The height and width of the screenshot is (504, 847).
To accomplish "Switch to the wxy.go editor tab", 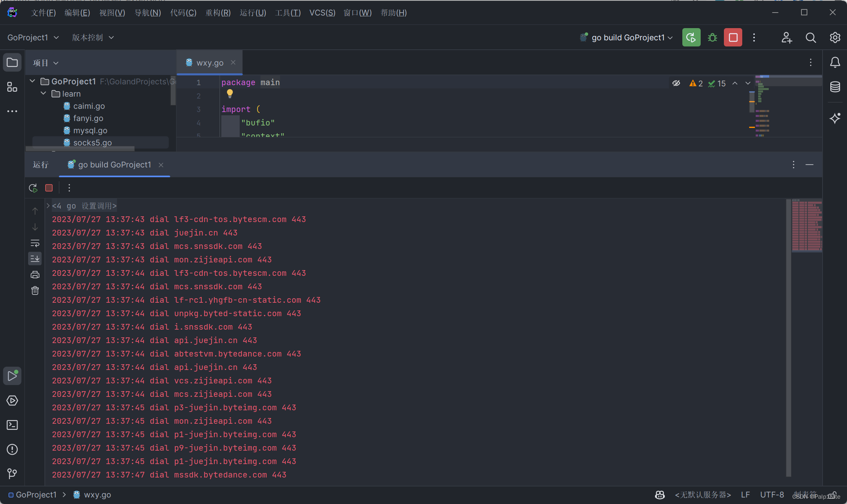I will pyautogui.click(x=210, y=63).
